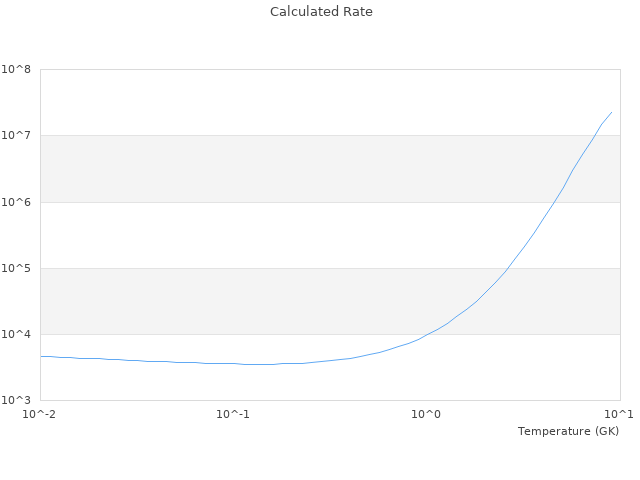Select the 10^6 y-axis tick label
The width and height of the screenshot is (640, 480).
click(17, 202)
